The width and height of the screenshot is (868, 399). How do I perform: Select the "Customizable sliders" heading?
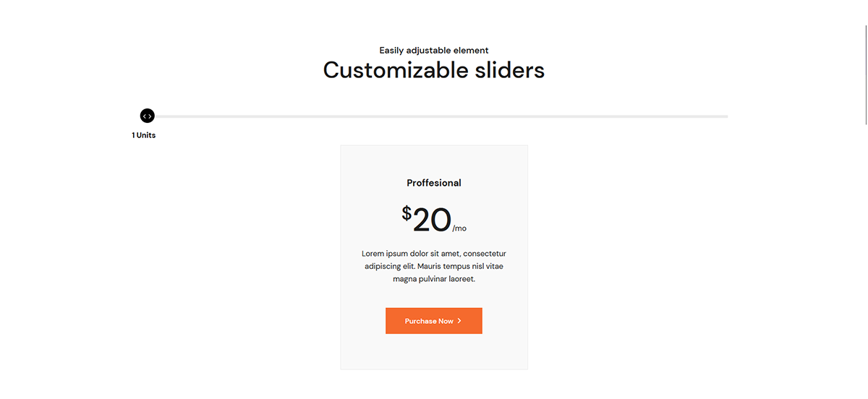click(x=433, y=70)
